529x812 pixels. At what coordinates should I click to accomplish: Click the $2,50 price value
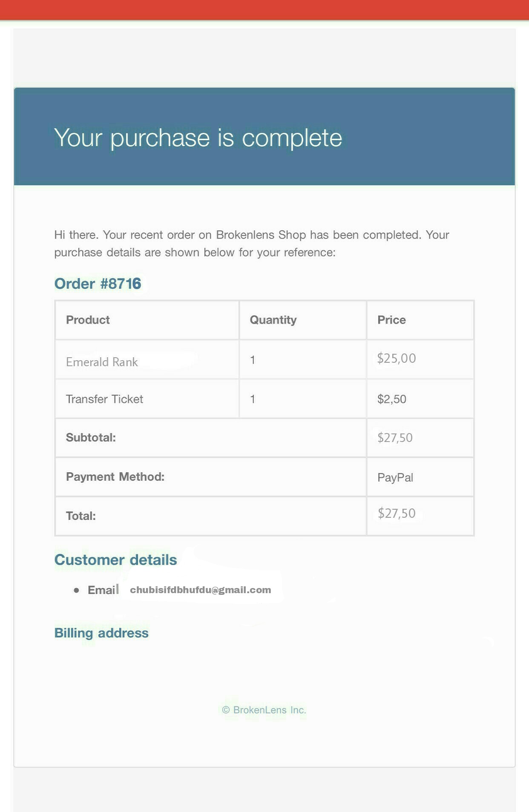(392, 399)
